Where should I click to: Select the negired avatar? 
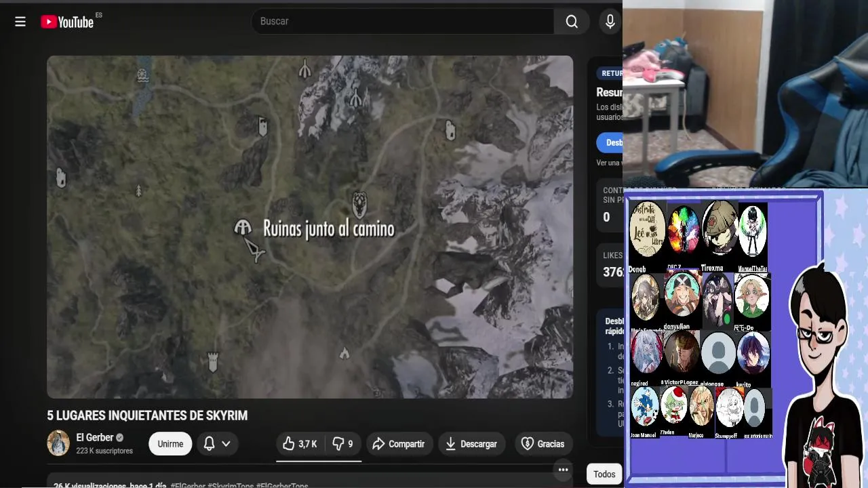[647, 352]
